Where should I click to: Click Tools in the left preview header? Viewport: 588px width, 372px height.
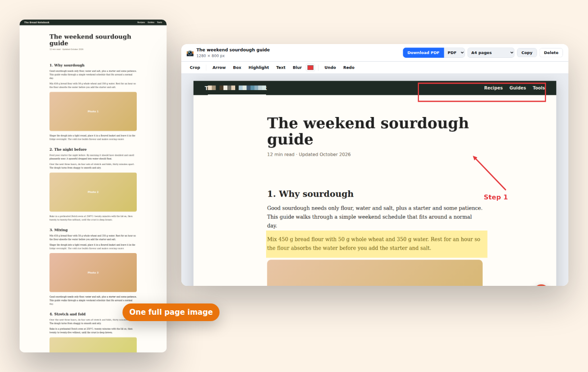160,23
